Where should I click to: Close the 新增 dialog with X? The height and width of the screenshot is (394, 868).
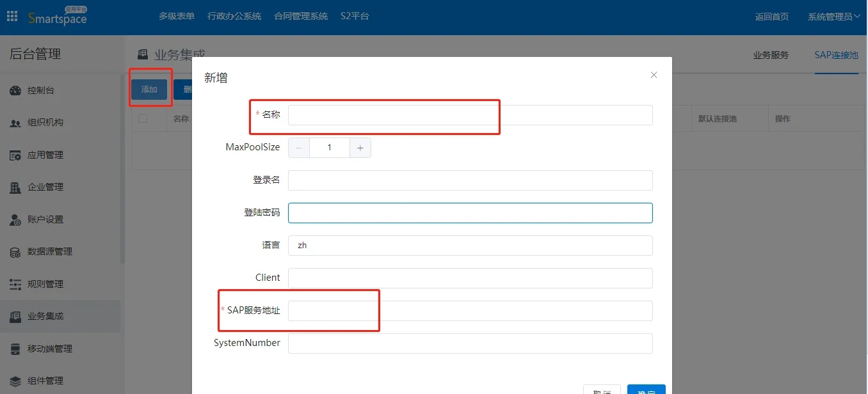(654, 75)
